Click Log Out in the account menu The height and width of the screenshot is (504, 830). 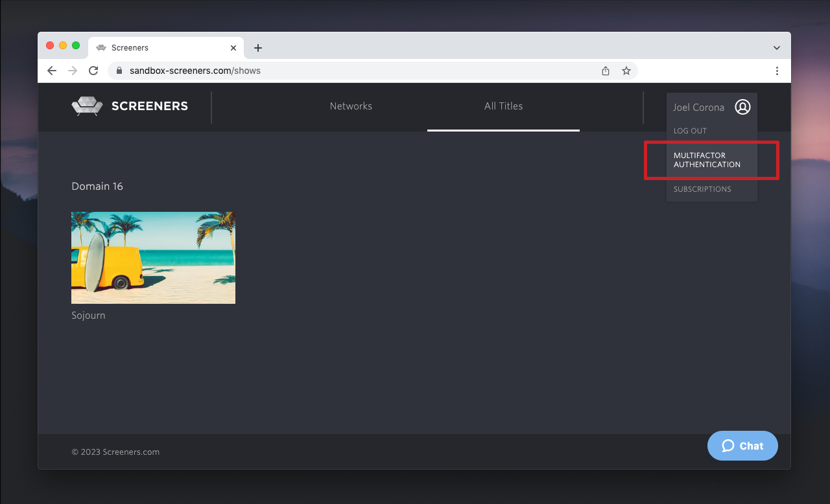point(690,131)
